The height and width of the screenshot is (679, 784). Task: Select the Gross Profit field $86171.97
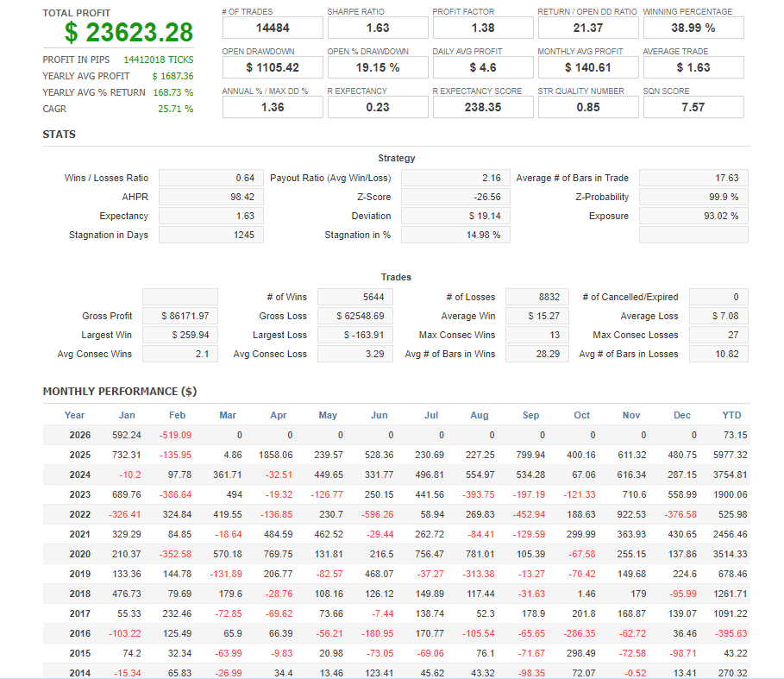(179, 316)
